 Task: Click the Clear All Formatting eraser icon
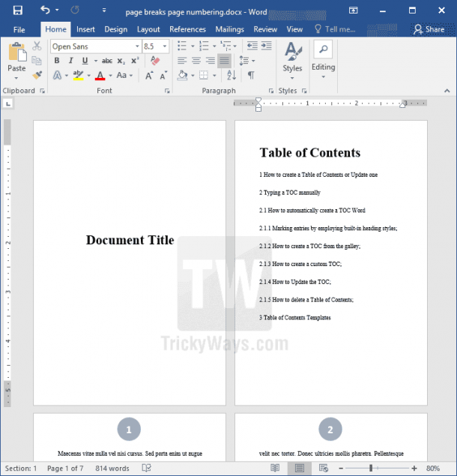pos(155,61)
